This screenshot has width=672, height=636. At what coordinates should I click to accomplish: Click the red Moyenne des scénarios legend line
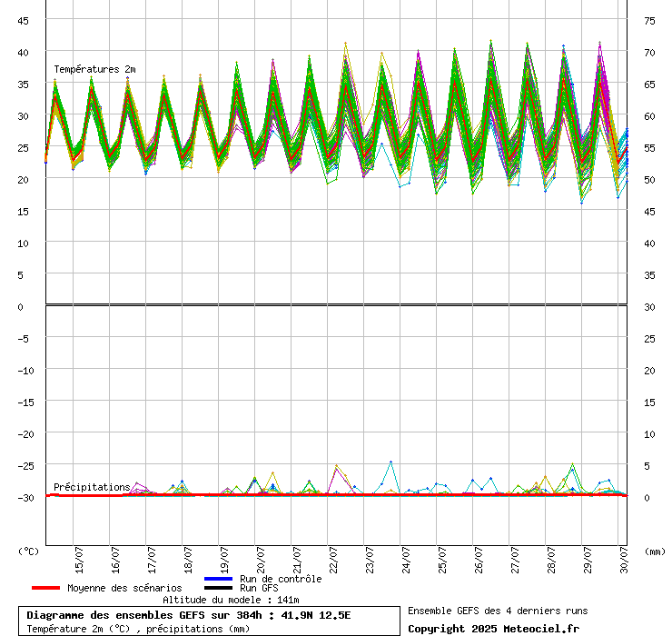[x=45, y=588]
